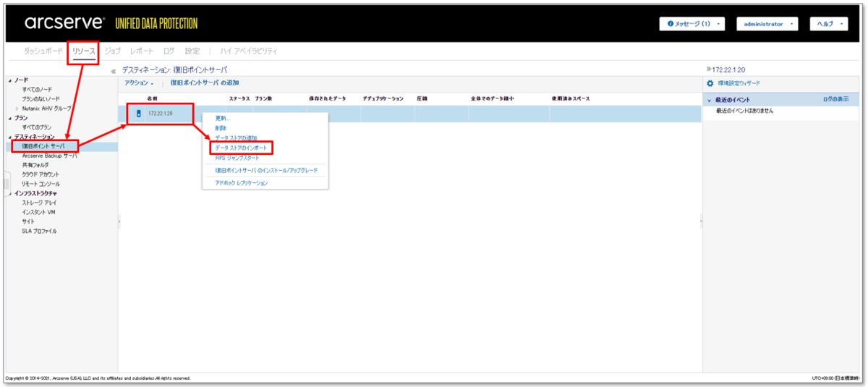Open the ハイ アベイラビリティ tab

pos(248,51)
